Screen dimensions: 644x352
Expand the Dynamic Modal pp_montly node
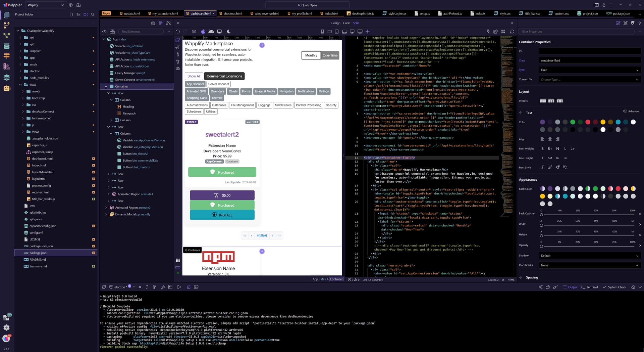coord(106,214)
